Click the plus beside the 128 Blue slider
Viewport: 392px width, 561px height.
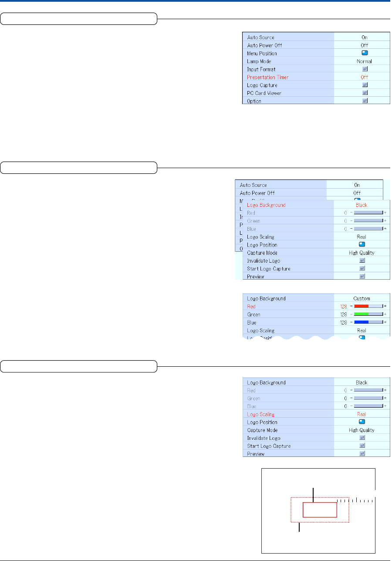click(x=385, y=322)
